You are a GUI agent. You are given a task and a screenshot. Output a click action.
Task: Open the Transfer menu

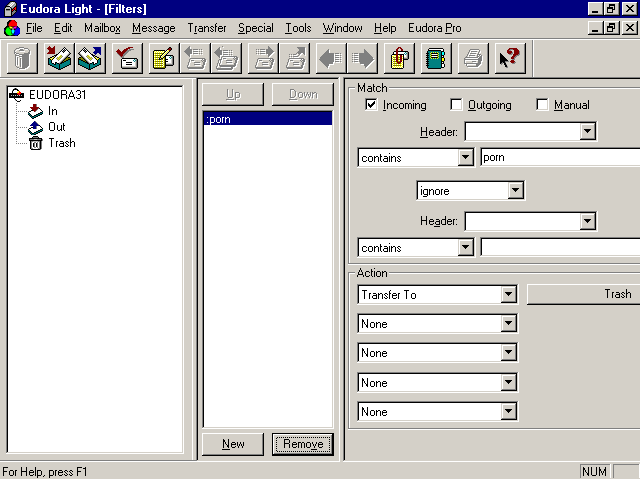coord(207,28)
